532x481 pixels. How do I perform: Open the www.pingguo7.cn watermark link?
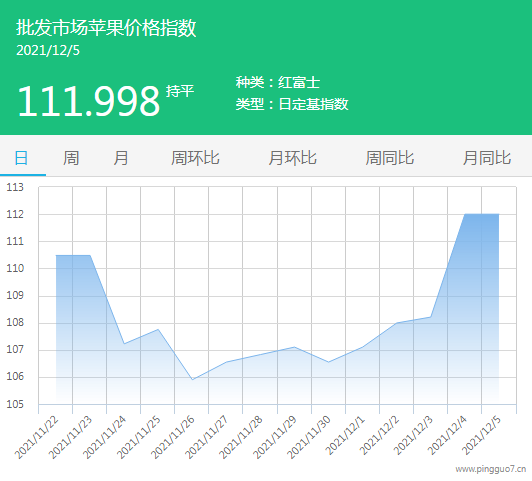(491, 469)
